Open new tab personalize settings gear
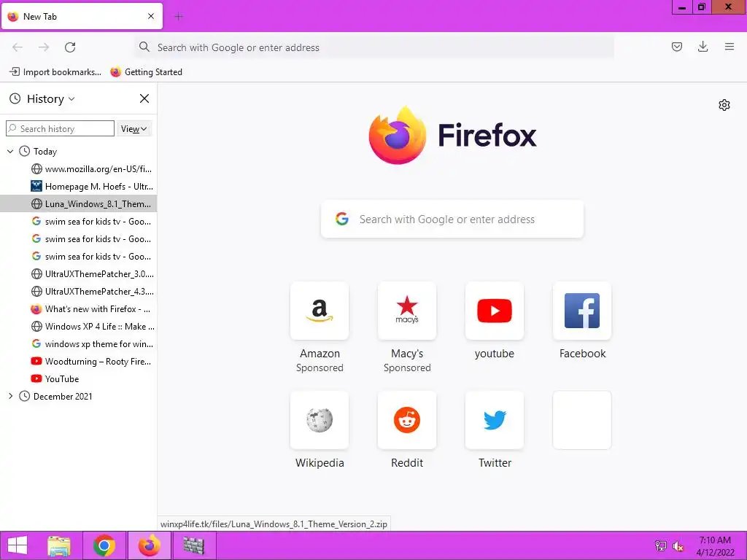The image size is (747, 560). point(724,105)
